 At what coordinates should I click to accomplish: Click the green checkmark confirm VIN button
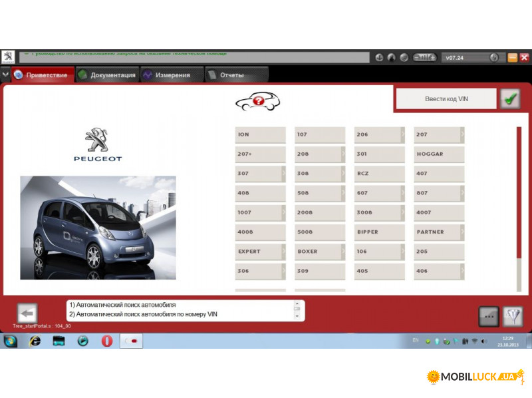click(510, 99)
